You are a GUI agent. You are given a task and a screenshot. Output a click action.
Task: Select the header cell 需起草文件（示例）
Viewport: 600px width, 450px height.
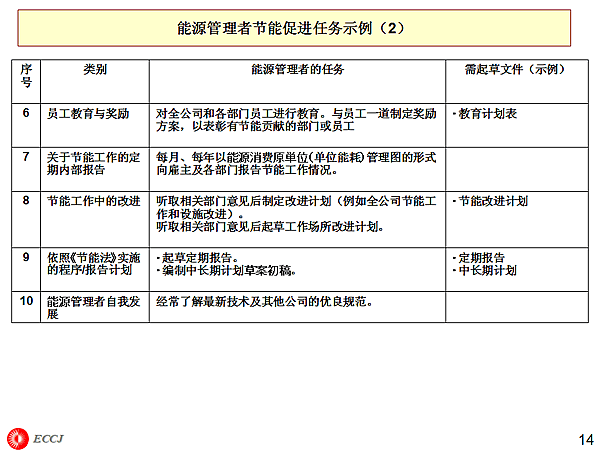click(x=517, y=81)
